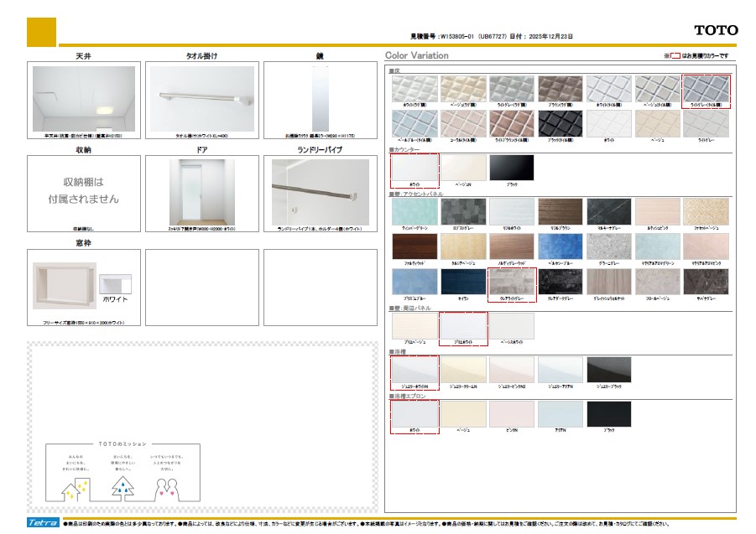756x534 pixels.
Task: Select the 鏡 mirror image
Action: click(x=320, y=97)
